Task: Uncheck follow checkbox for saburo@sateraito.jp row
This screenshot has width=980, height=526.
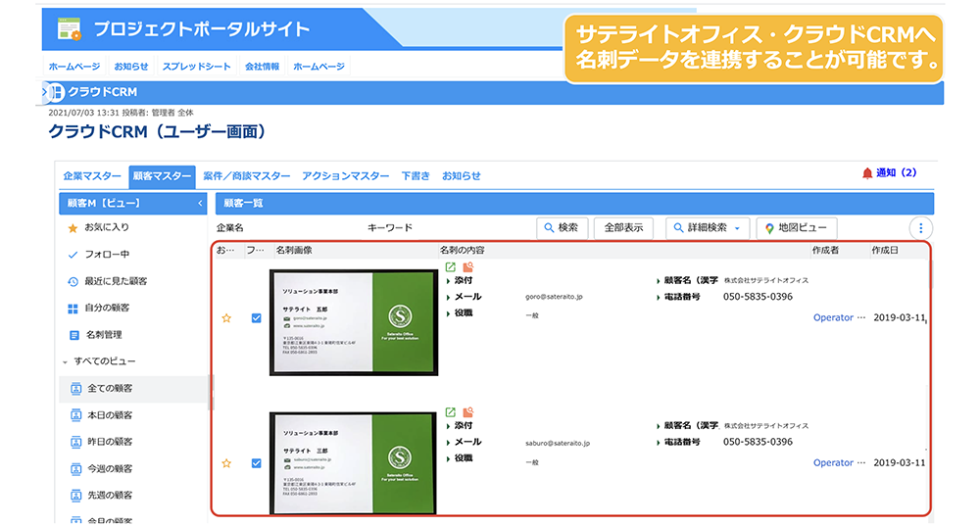Action: 256,463
